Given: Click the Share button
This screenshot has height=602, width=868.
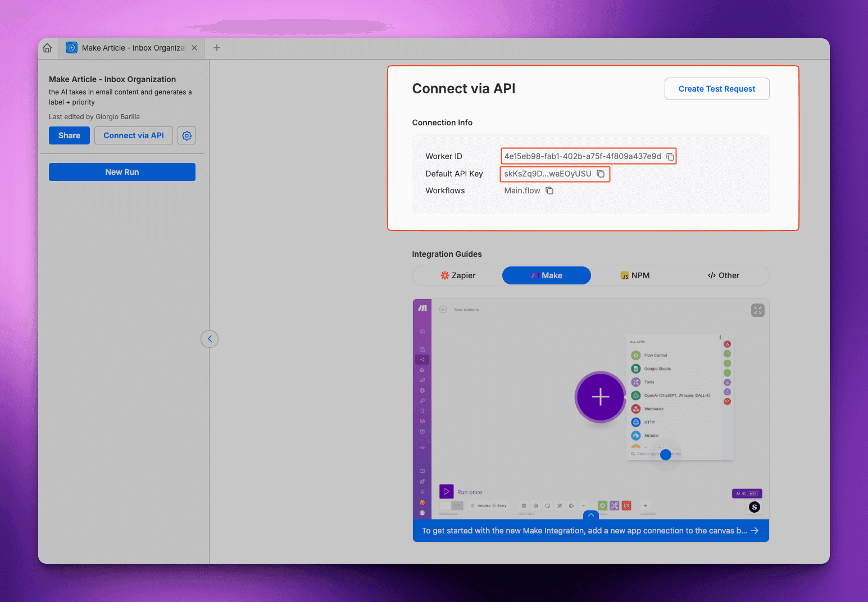Looking at the screenshot, I should (x=69, y=135).
